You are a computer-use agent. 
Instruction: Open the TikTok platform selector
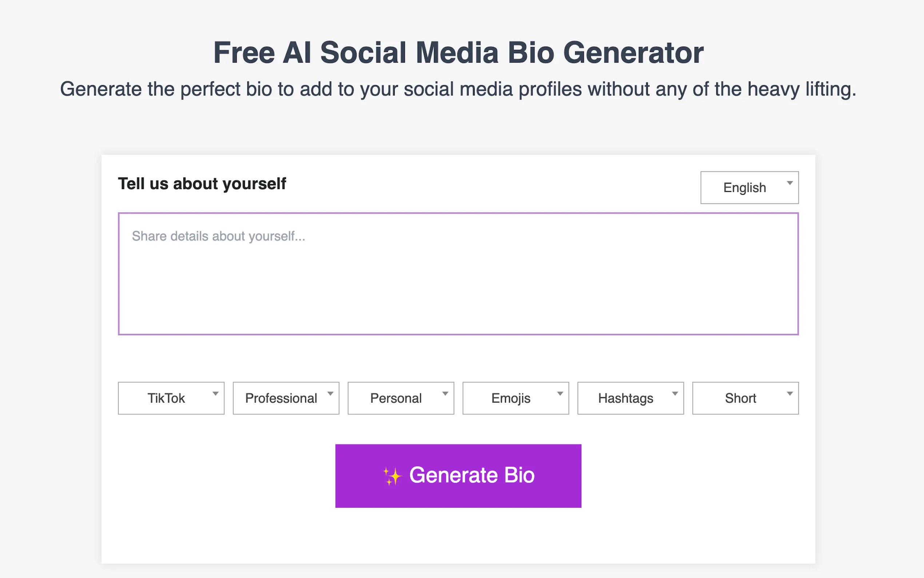171,398
